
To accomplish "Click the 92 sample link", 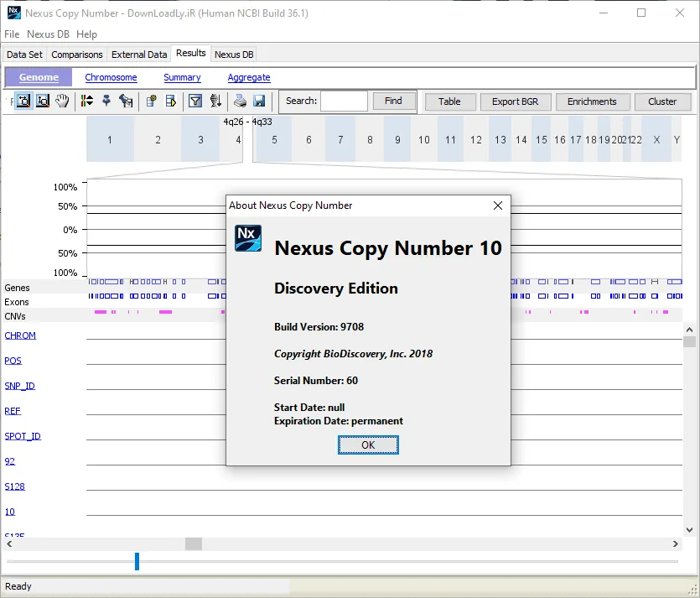I will coord(10,461).
